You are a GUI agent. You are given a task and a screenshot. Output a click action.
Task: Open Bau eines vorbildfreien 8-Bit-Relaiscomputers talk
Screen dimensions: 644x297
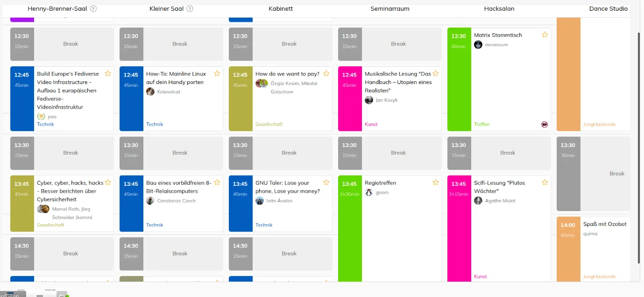(x=179, y=187)
